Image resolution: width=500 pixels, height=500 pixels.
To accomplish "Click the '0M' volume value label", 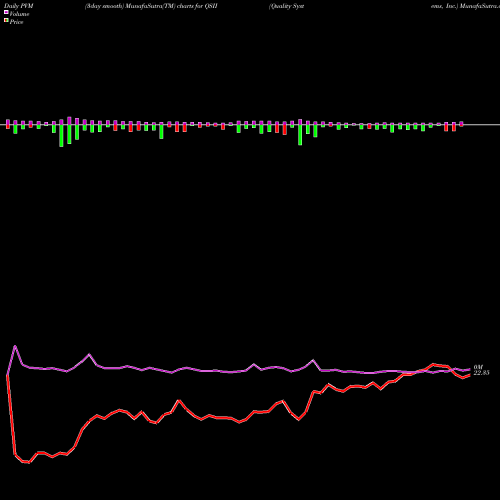I will pos(478,367).
